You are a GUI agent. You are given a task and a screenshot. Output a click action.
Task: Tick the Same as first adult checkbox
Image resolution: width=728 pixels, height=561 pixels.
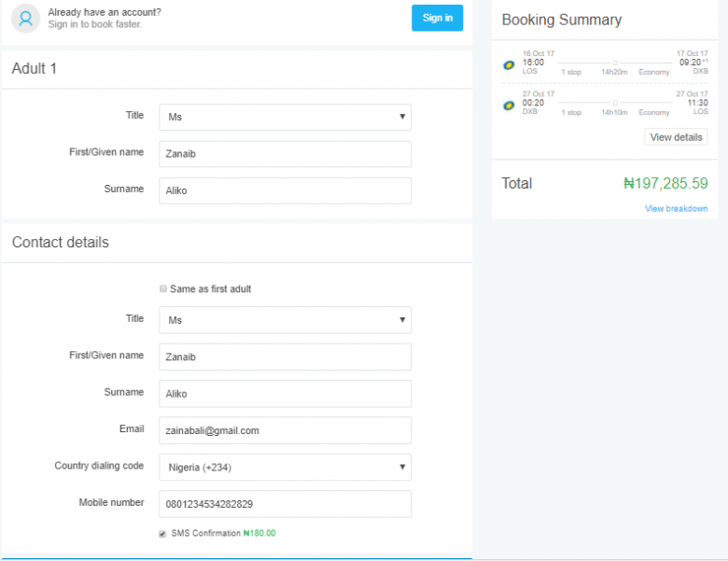pos(163,288)
